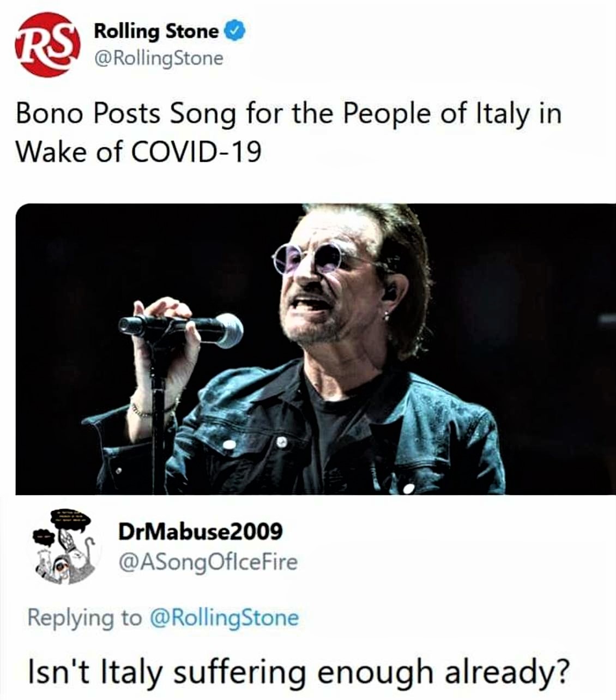The image size is (616, 700).
Task: Select the word COVID-19 in the headline
Action: point(196,152)
